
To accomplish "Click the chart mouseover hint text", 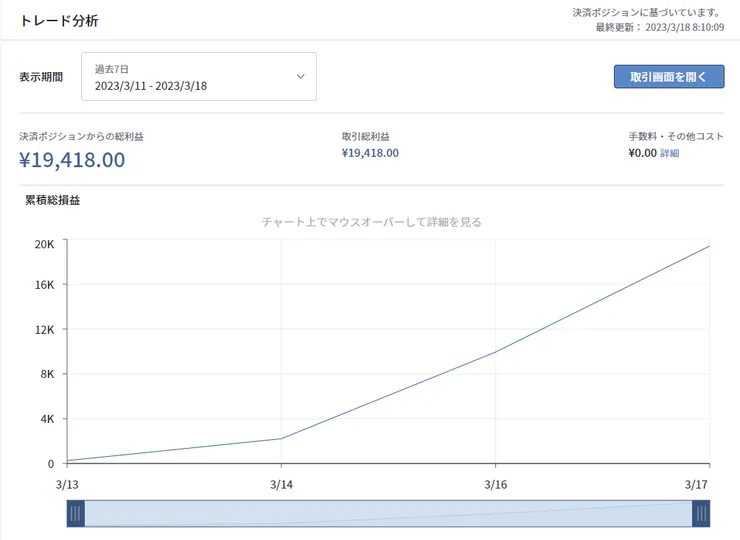I will coord(371,222).
